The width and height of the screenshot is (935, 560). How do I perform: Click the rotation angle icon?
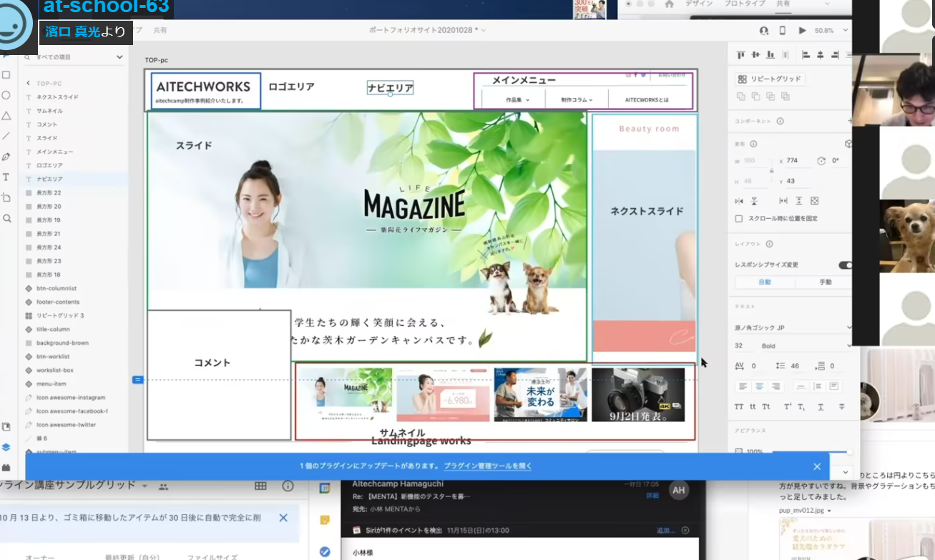point(821,161)
